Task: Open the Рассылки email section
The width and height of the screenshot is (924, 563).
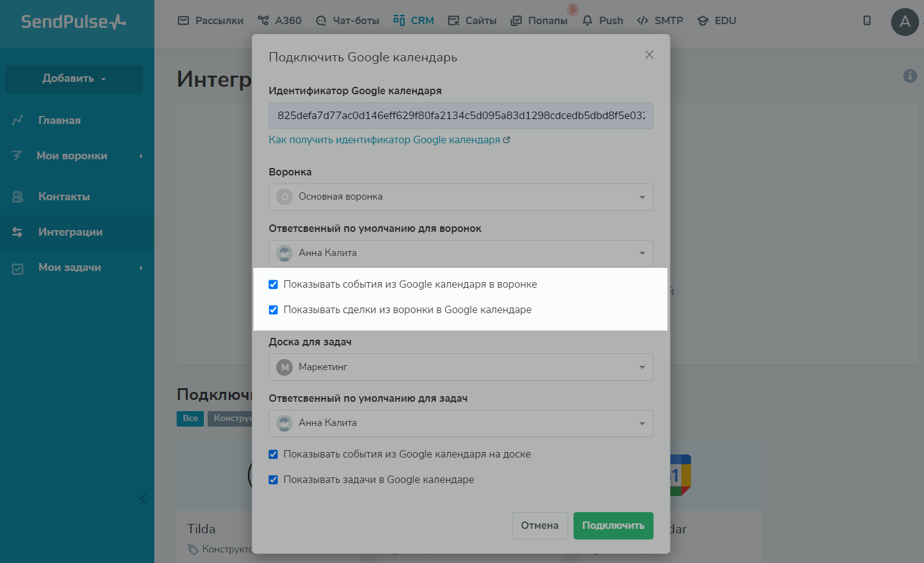Action: 211,20
